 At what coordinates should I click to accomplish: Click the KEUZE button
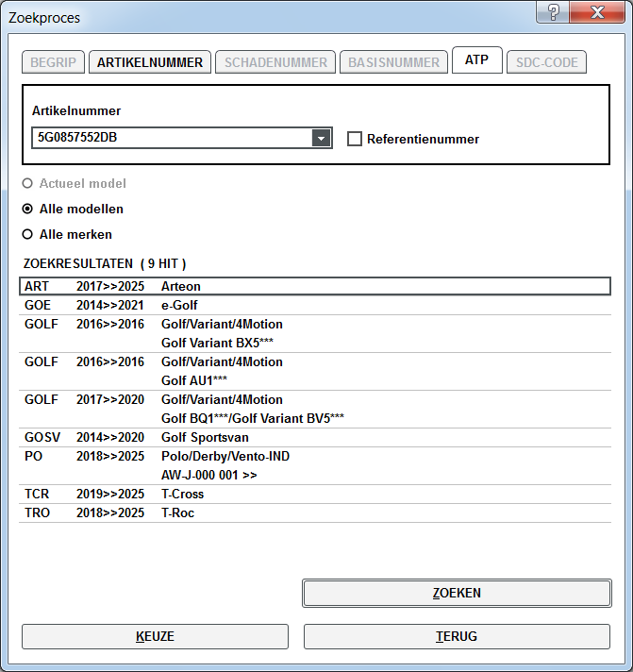[x=155, y=636]
